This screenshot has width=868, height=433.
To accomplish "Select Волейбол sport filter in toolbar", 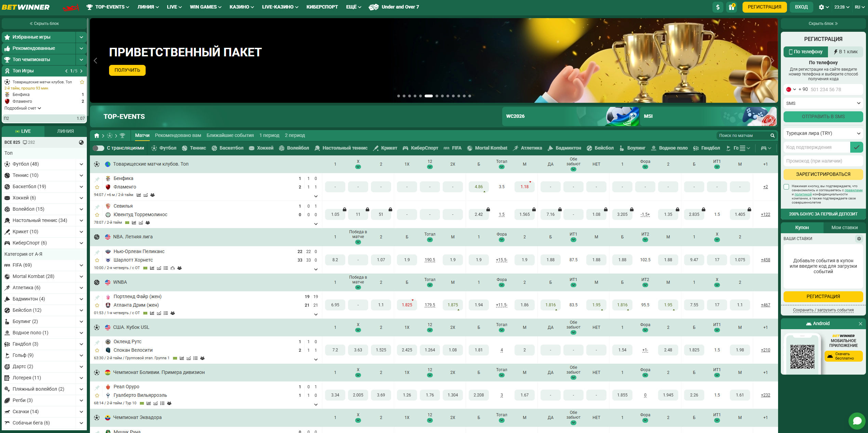I will point(294,148).
